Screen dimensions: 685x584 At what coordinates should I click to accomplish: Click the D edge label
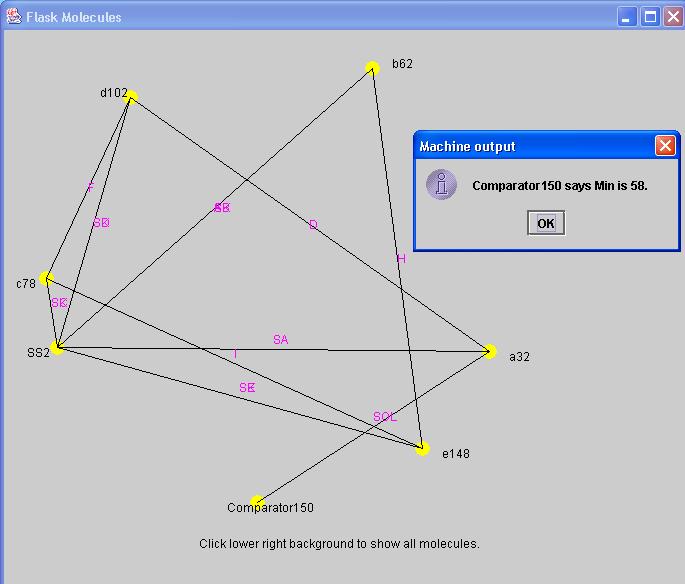click(x=313, y=225)
